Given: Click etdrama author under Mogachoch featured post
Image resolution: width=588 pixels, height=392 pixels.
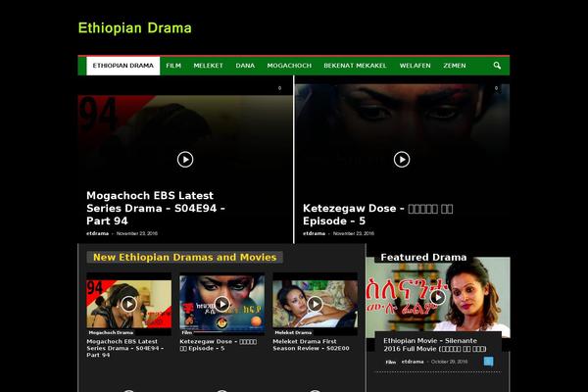Looking at the screenshot, I should pos(97,233).
